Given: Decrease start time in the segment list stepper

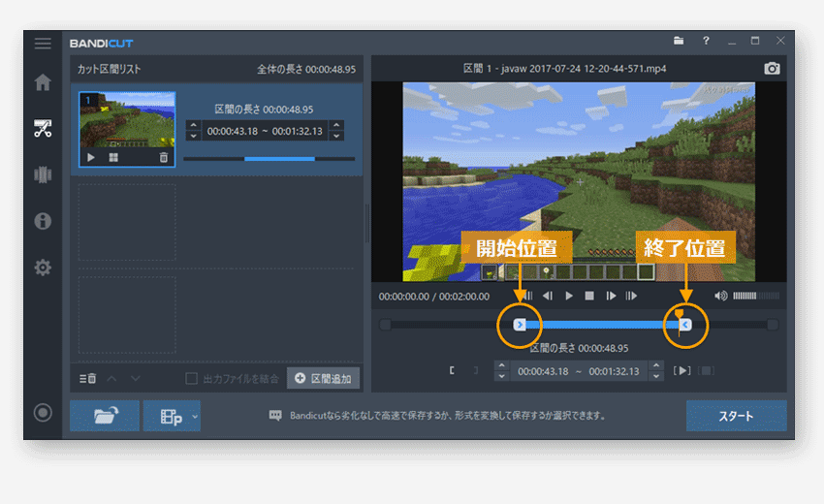Looking at the screenshot, I should [193, 136].
